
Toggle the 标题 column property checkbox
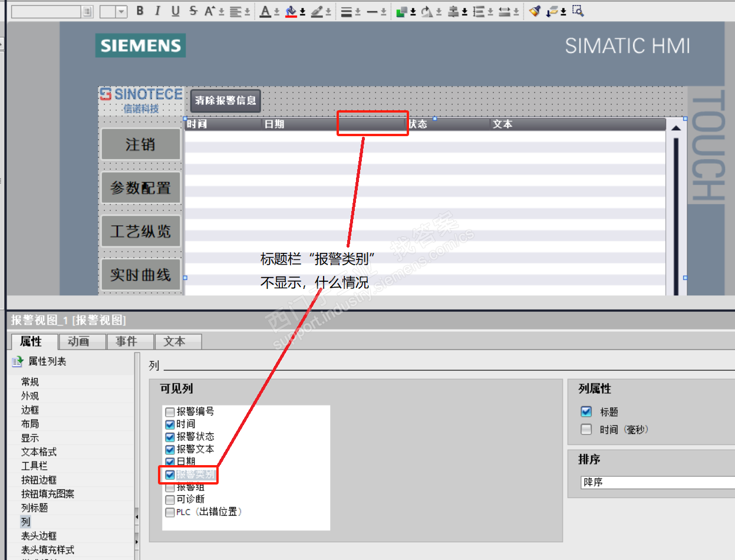[x=586, y=412]
